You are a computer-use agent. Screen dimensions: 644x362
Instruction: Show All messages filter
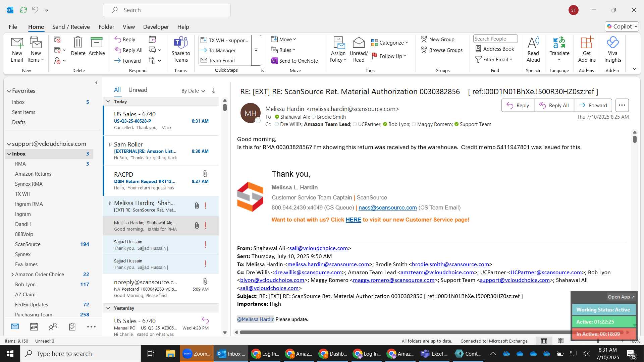coord(117,90)
